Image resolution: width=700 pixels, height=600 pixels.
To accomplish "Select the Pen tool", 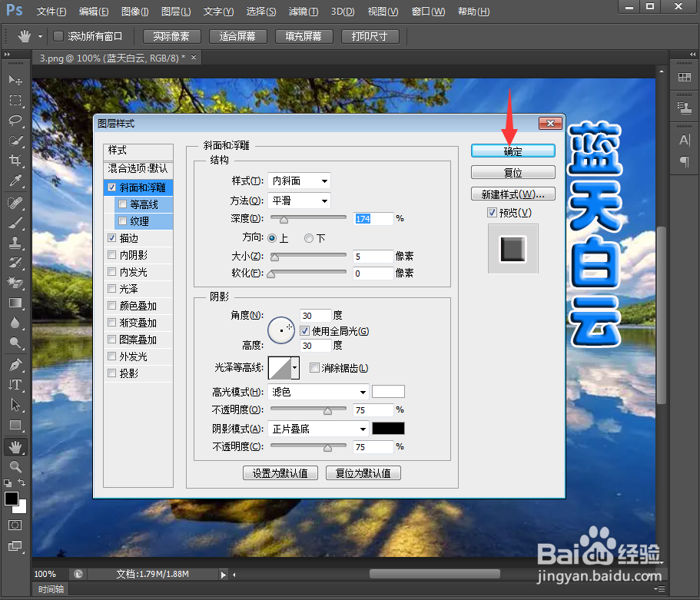I will [15, 365].
